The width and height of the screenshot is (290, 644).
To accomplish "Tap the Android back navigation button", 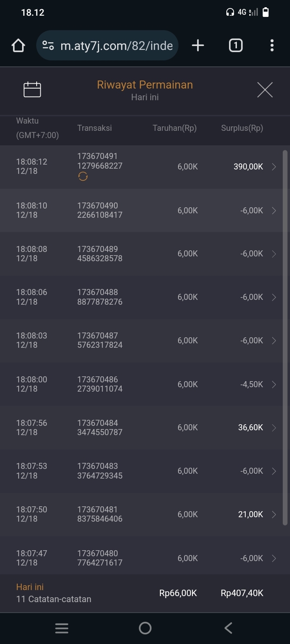I will (x=228, y=628).
